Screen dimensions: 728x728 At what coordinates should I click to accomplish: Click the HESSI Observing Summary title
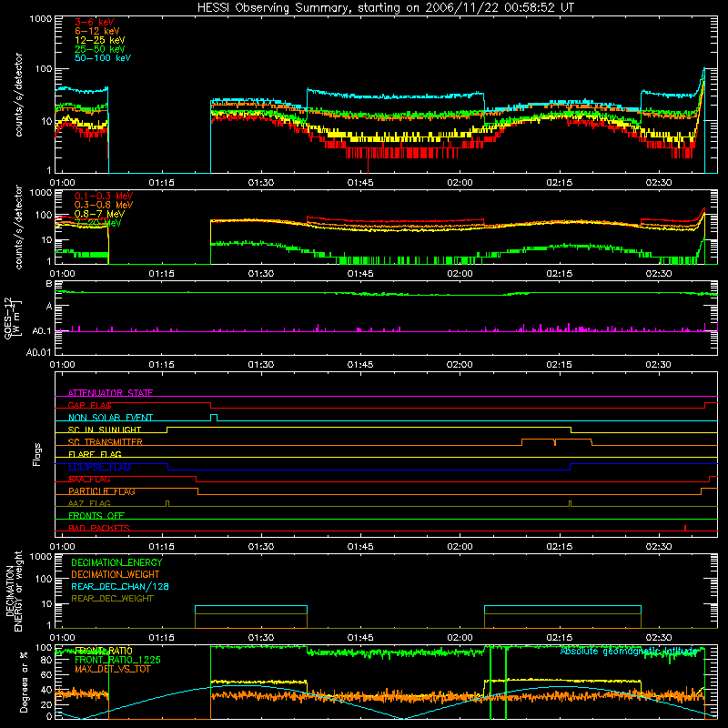point(386,8)
